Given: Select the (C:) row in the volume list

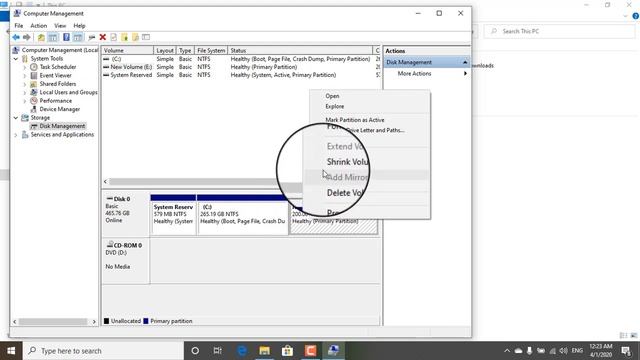Looking at the screenshot, I should (241, 59).
